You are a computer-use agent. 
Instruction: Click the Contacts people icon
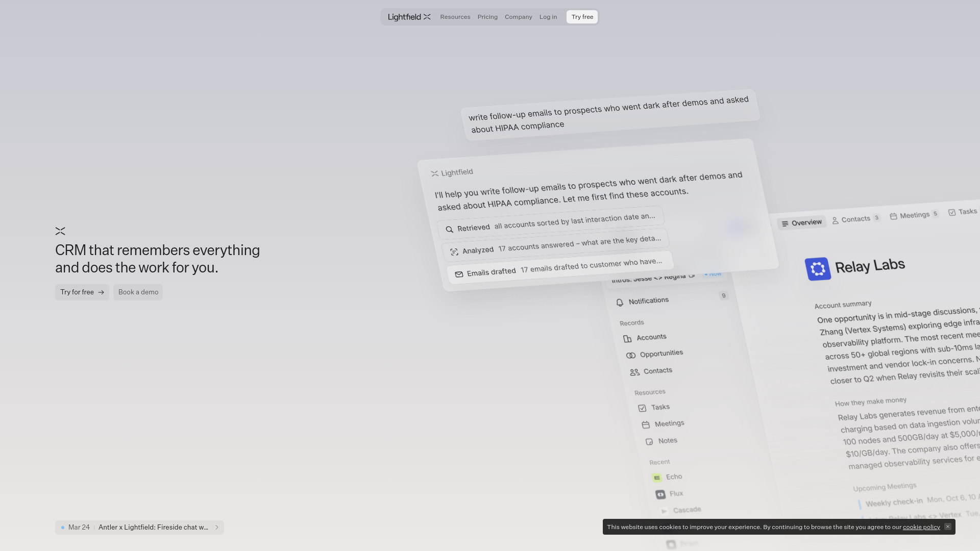point(634,372)
